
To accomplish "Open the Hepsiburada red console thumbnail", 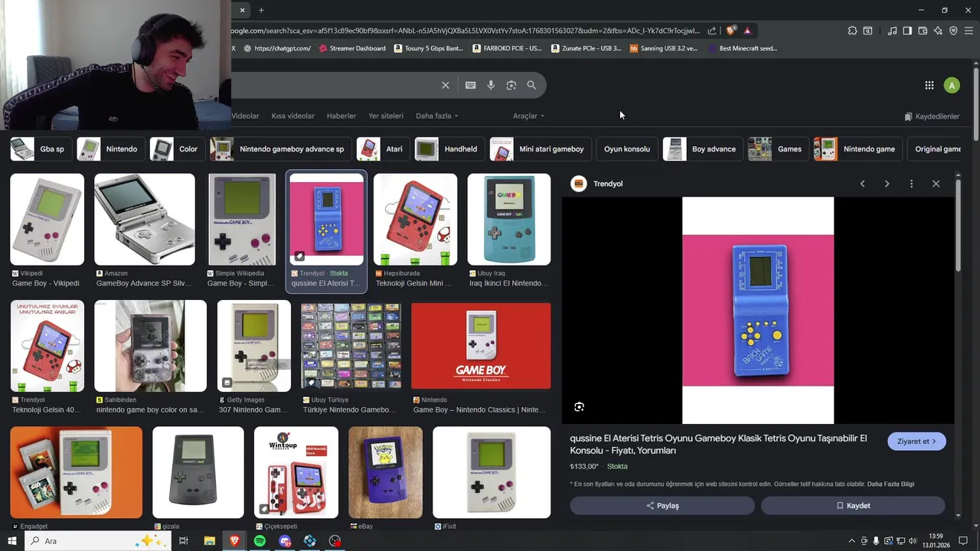I will coord(415,219).
